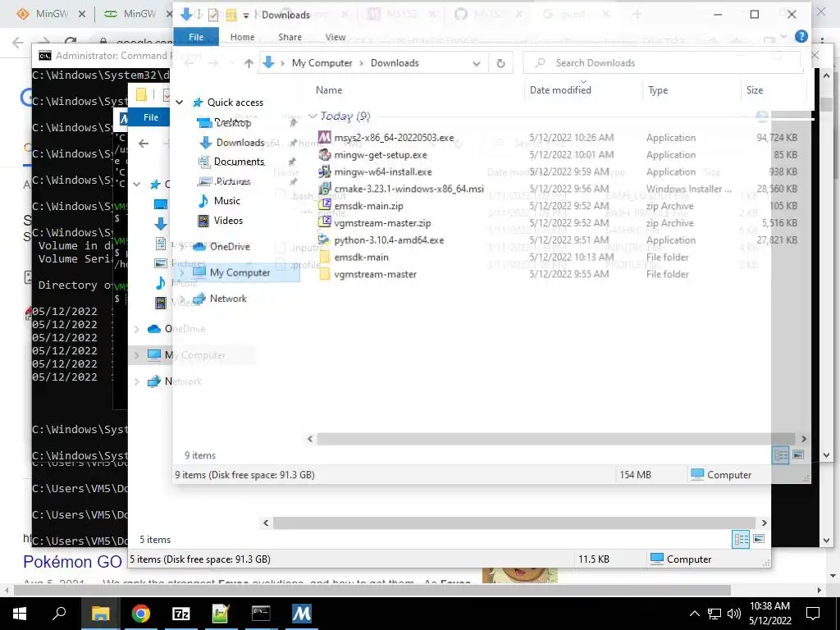
Task: Open File tab of the rear Explorer window
Action: click(x=151, y=117)
